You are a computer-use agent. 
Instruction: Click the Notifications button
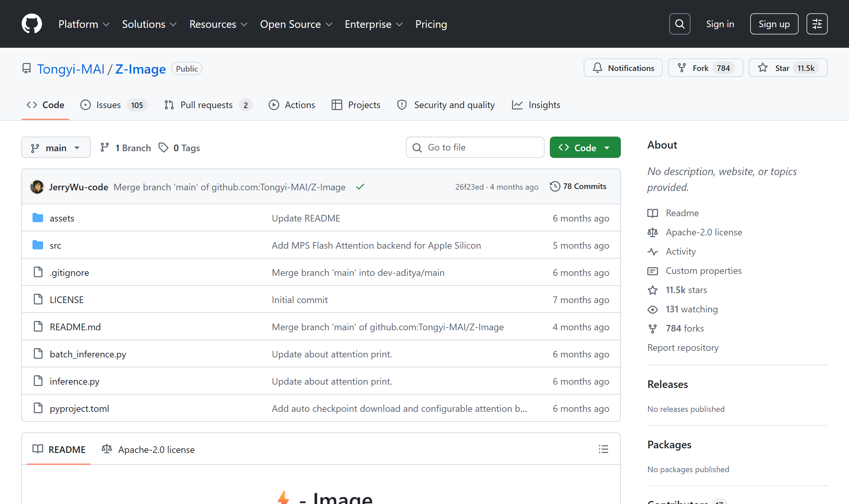[623, 68]
